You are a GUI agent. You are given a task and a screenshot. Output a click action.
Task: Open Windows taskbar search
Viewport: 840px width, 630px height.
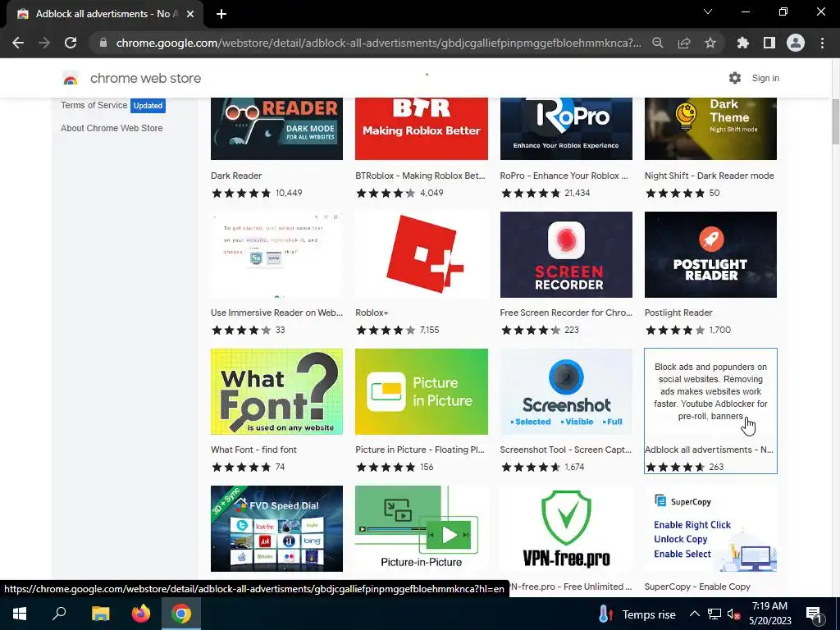point(59,614)
